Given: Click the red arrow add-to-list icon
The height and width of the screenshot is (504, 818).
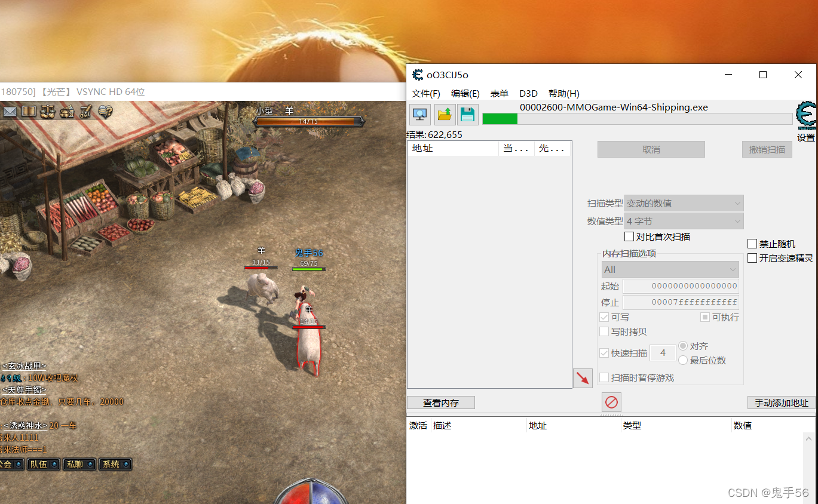Looking at the screenshot, I should coord(583,378).
